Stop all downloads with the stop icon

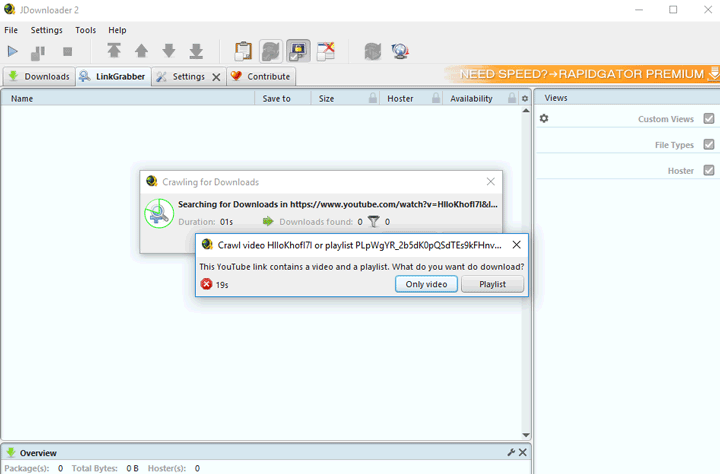(x=68, y=51)
